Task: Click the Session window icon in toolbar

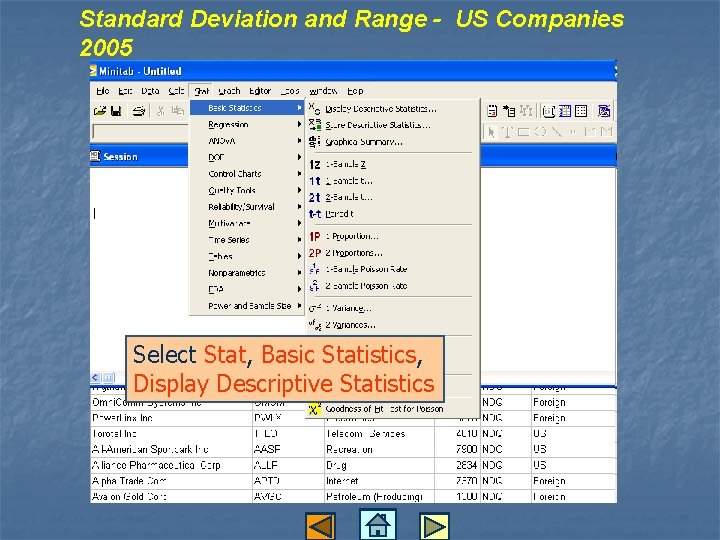Action: click(549, 111)
